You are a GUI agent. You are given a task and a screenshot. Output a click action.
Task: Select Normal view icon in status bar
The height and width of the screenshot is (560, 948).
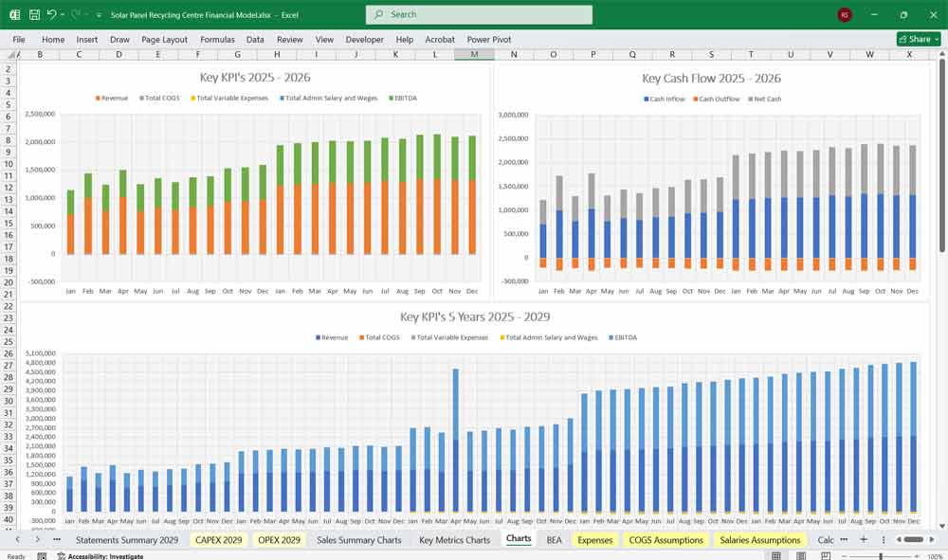[x=776, y=556]
